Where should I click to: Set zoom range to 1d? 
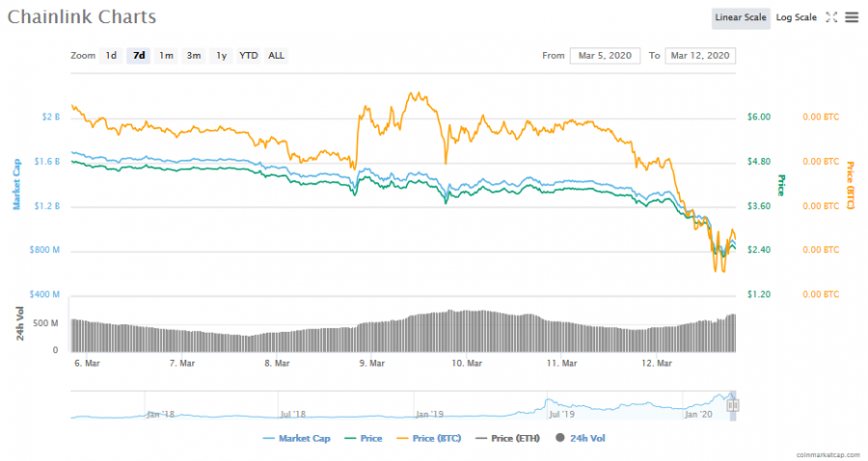coord(111,55)
